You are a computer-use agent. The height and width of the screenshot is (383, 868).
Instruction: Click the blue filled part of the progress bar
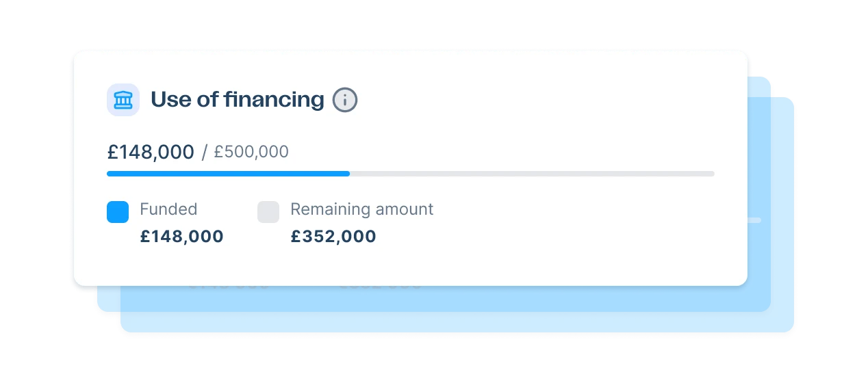(228, 174)
